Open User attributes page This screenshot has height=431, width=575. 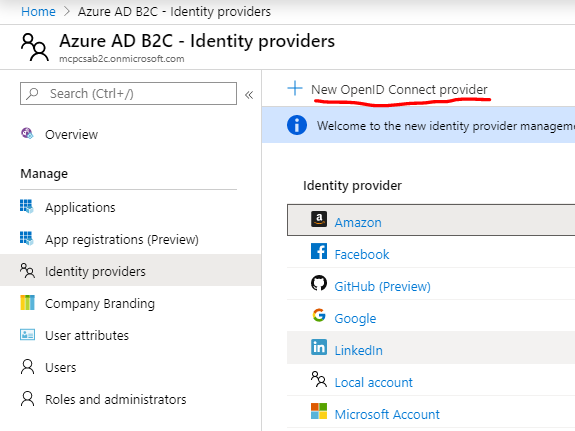coord(87,336)
